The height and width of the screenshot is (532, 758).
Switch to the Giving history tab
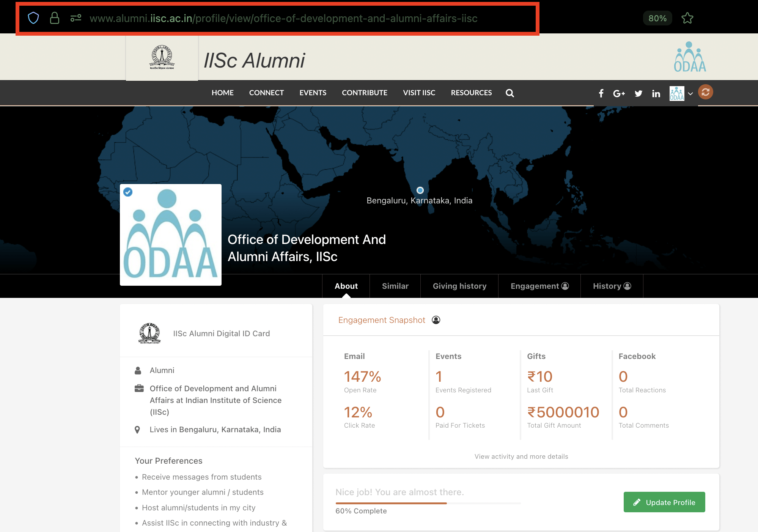pos(459,286)
